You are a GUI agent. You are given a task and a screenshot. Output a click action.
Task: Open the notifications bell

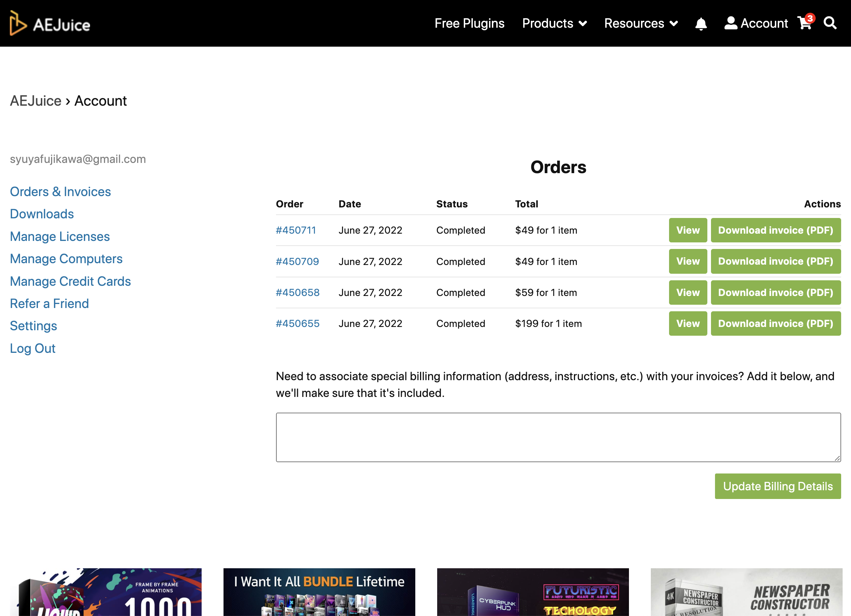[x=700, y=24]
